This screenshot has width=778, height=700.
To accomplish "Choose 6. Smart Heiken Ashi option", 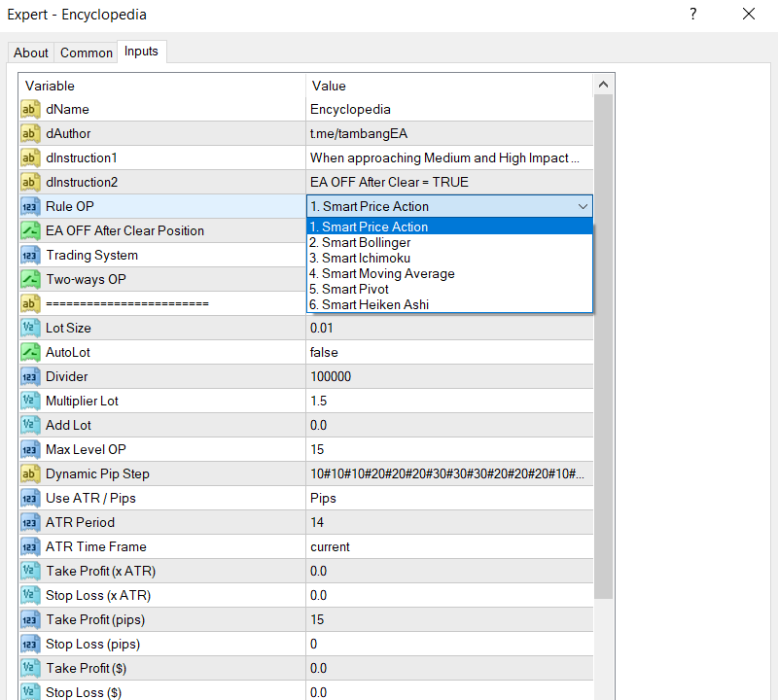I will [449, 304].
